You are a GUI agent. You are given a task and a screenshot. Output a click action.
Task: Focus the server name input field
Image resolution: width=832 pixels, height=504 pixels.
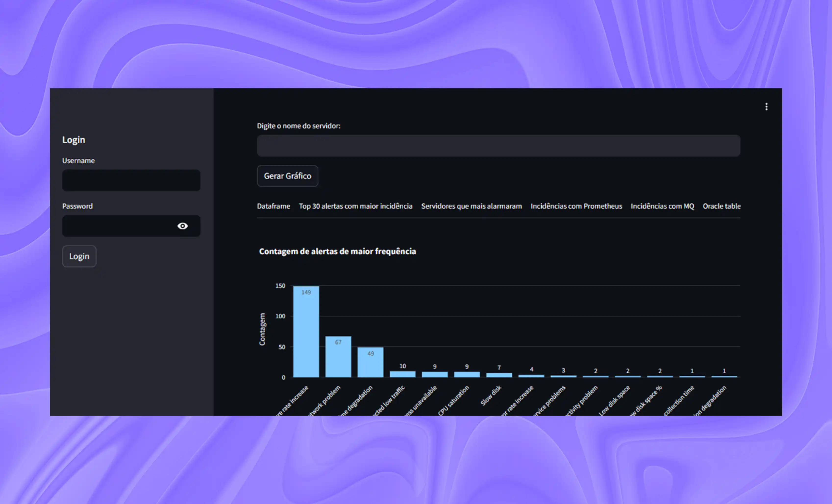click(498, 146)
